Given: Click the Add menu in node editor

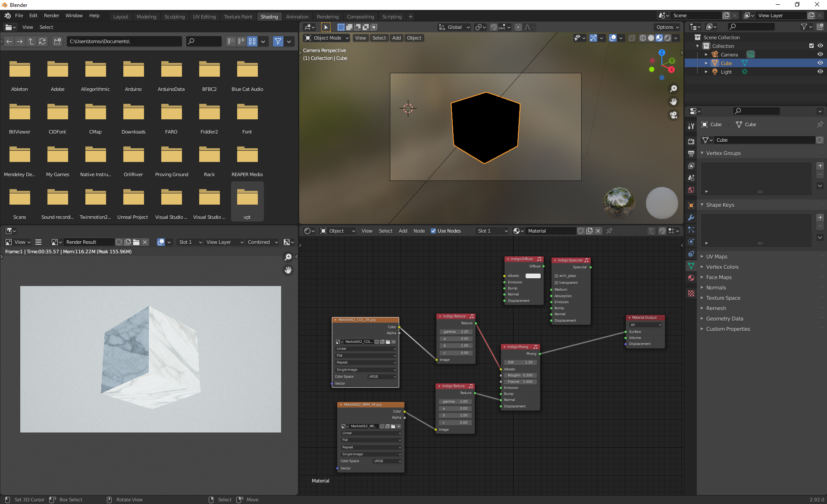Looking at the screenshot, I should click(x=403, y=231).
